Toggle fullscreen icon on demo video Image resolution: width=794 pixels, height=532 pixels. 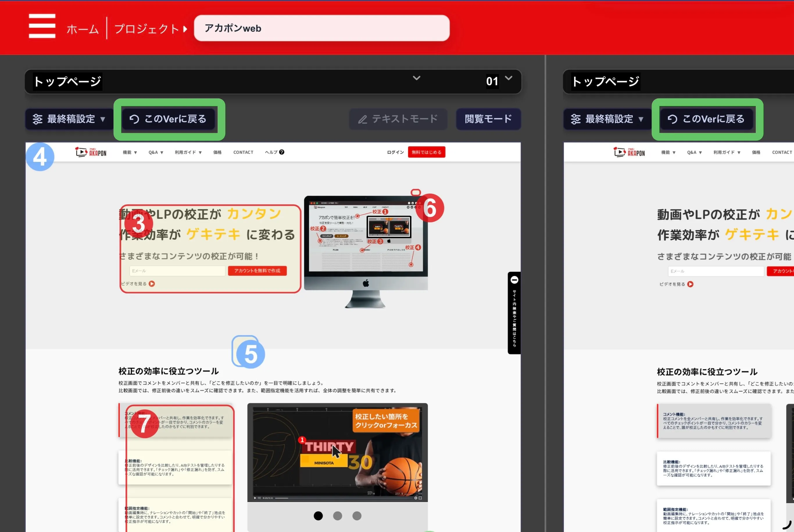(421, 498)
